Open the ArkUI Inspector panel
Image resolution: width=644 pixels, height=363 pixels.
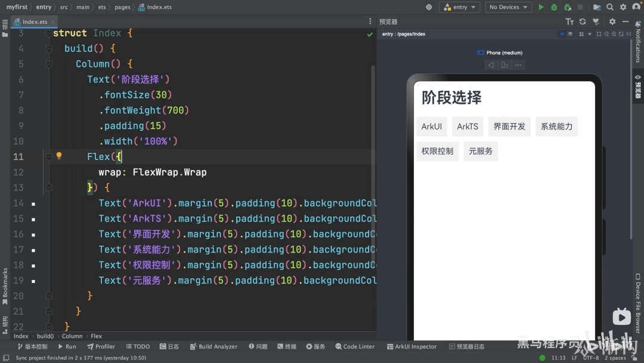(411, 346)
